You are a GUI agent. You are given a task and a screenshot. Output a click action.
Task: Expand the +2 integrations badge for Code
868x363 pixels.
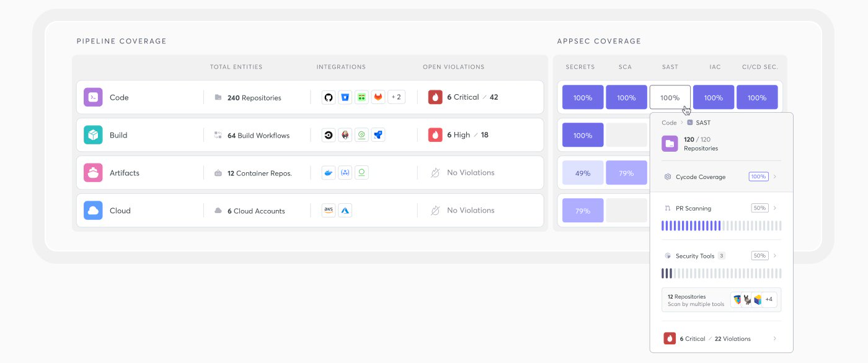click(395, 97)
